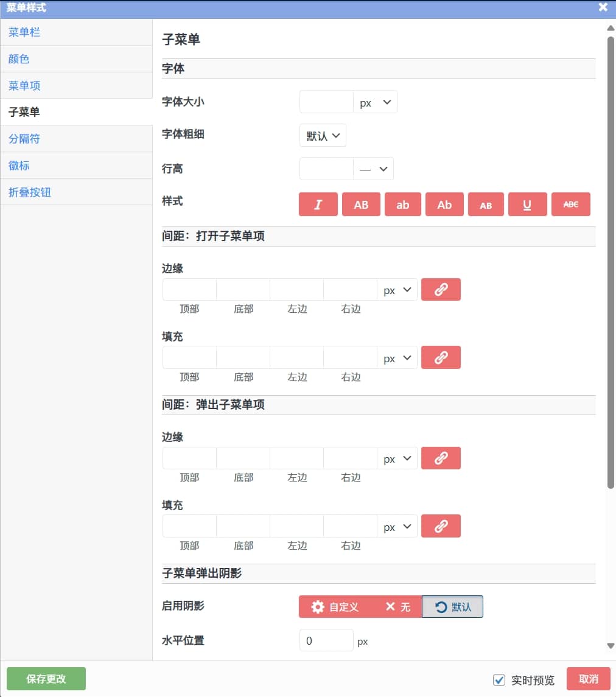Apply lowercase ab text style
Viewport: 616px width, 697px height.
(x=403, y=205)
